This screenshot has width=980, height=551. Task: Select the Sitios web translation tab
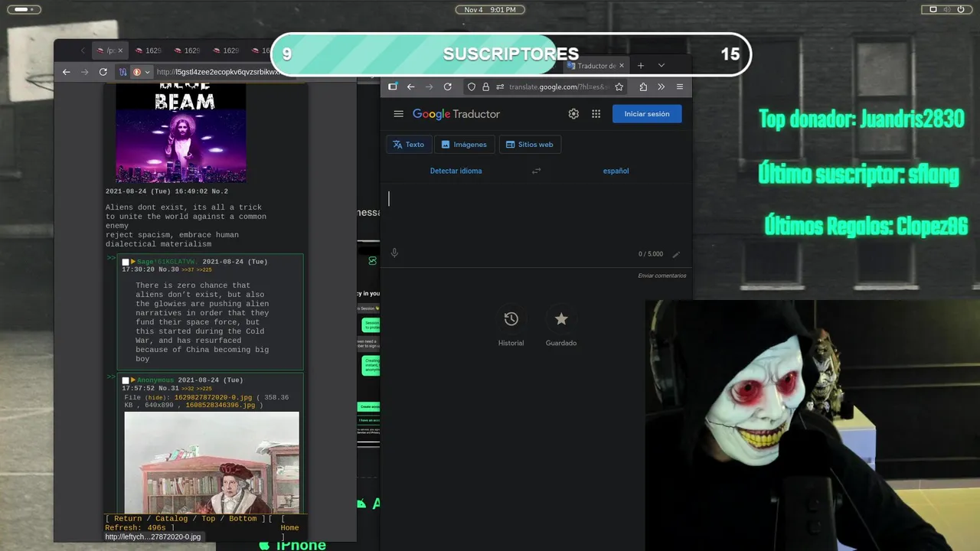tap(530, 145)
